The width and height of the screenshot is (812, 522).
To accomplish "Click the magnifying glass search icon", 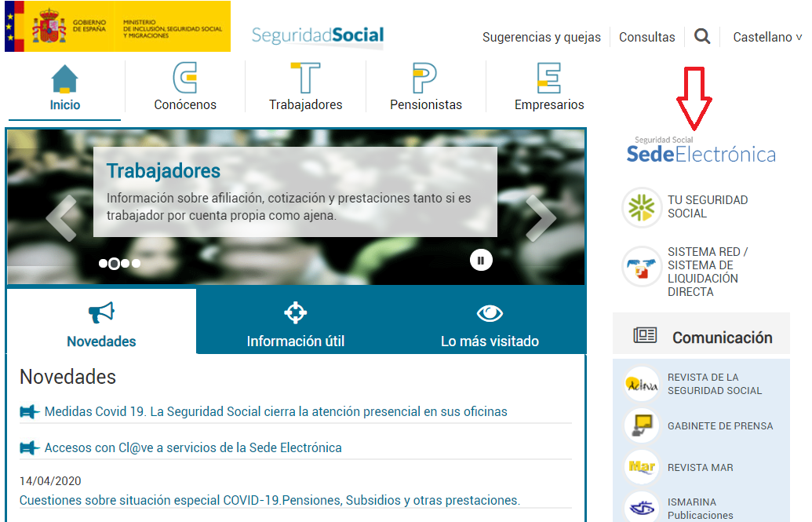I will pyautogui.click(x=702, y=36).
